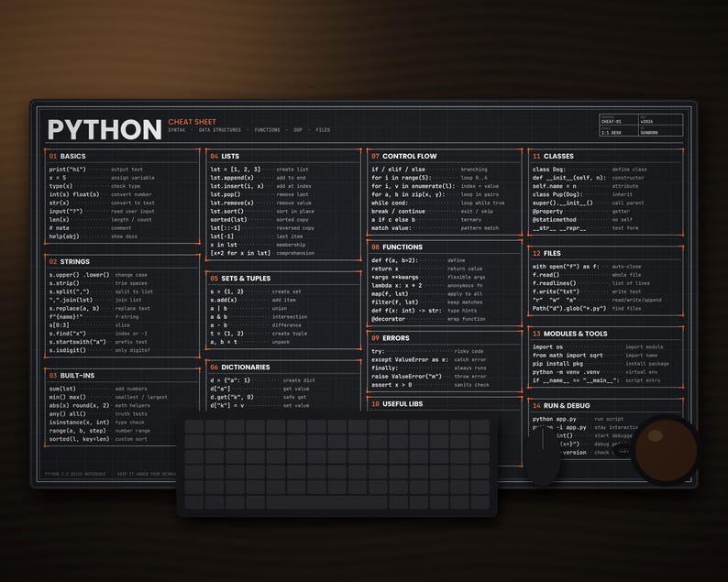Select the 06 DICTIONARIES section heading
This screenshot has height=582, width=728.
239,367
